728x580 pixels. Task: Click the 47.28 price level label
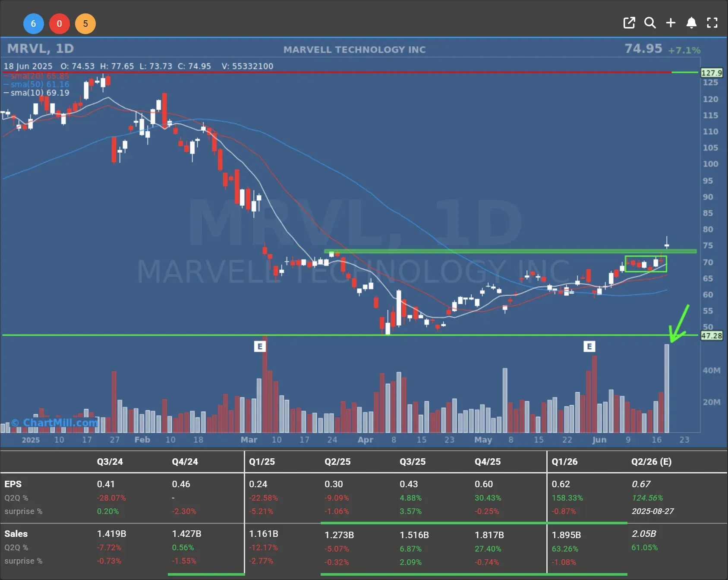711,336
